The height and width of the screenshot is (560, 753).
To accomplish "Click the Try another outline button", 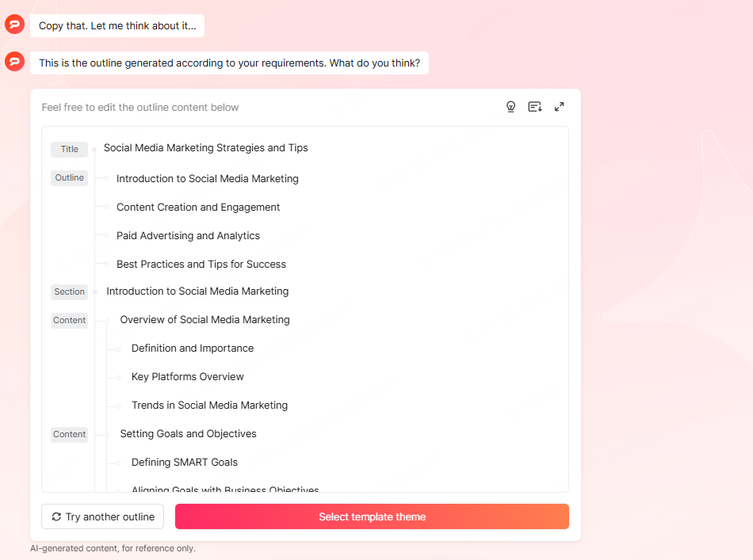I will 102,516.
